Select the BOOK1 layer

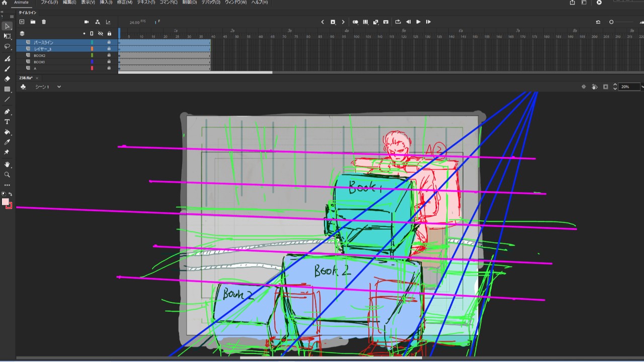pos(40,62)
